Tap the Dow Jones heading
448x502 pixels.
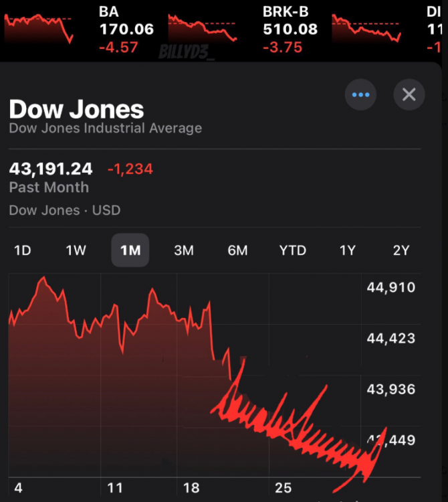(76, 110)
